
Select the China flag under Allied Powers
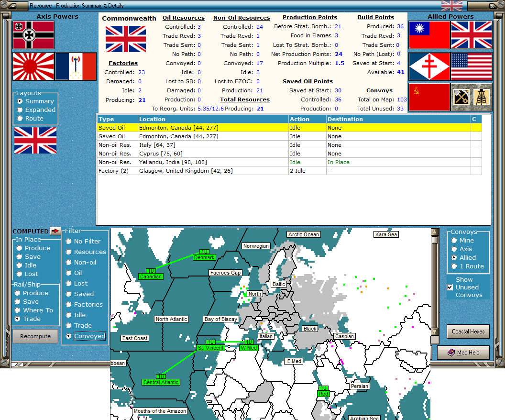pos(429,35)
